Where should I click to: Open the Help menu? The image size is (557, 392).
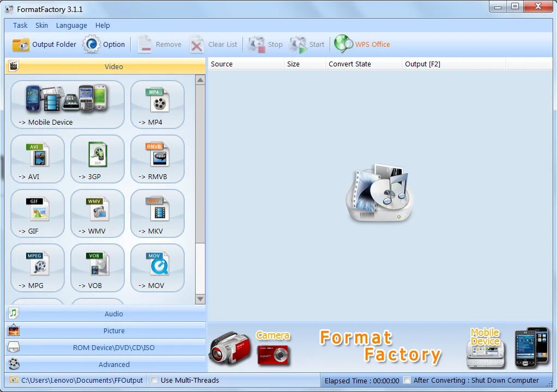pyautogui.click(x=102, y=26)
